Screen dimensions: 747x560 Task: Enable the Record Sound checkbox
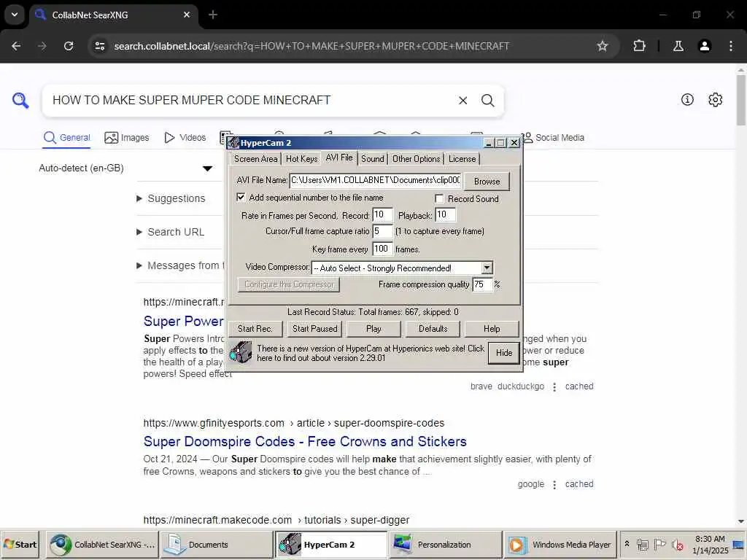[x=439, y=198]
